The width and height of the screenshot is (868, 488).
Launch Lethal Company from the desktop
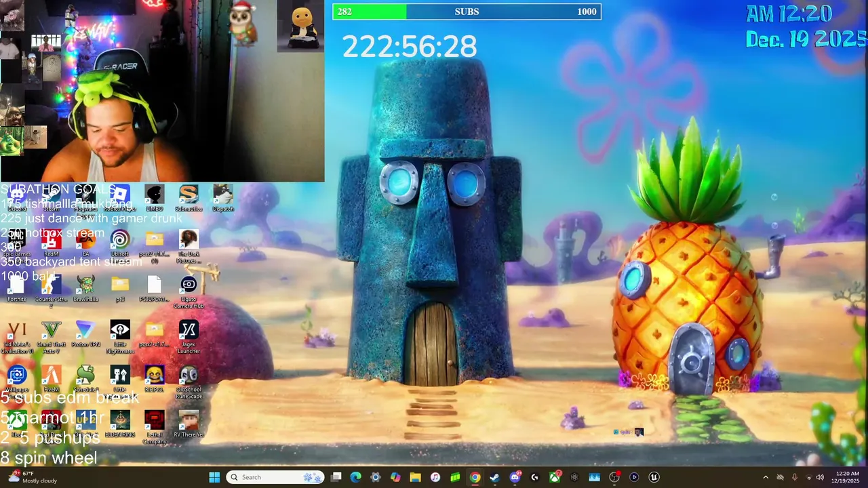(155, 427)
